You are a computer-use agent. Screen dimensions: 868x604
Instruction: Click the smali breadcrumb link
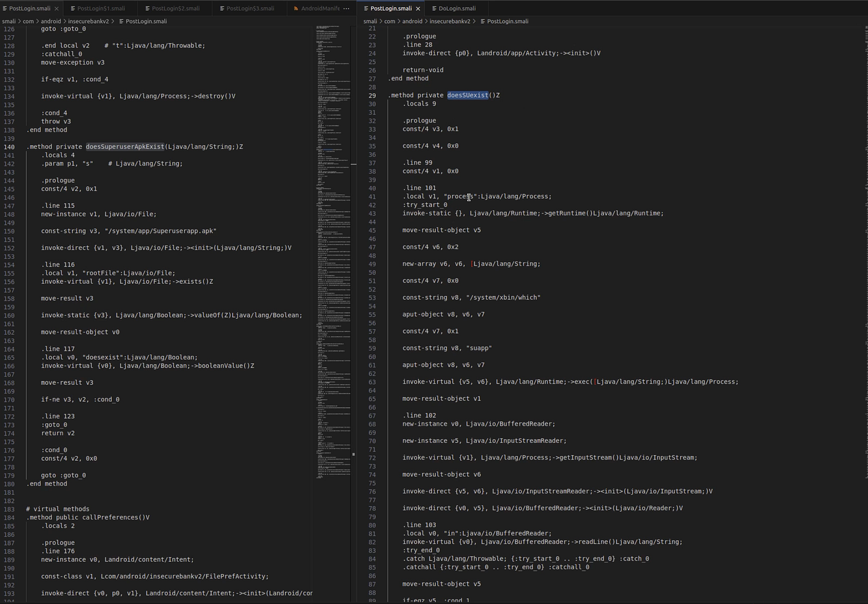click(x=8, y=21)
